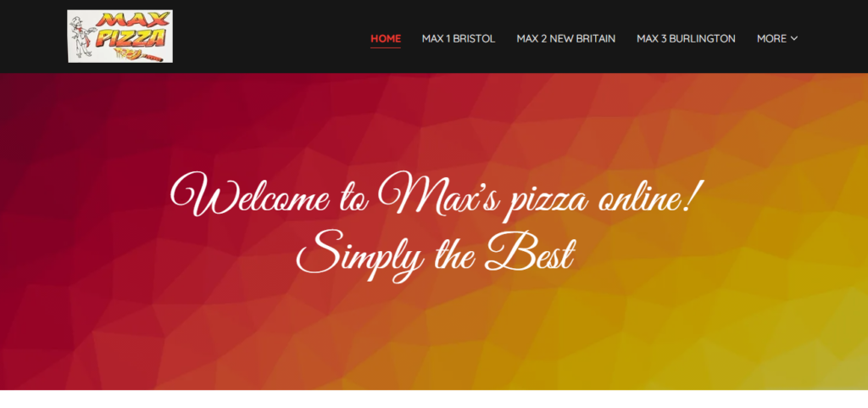Go to the MAX 1 BRISTOL page
Screen dimensions: 868x408
[x=459, y=39]
